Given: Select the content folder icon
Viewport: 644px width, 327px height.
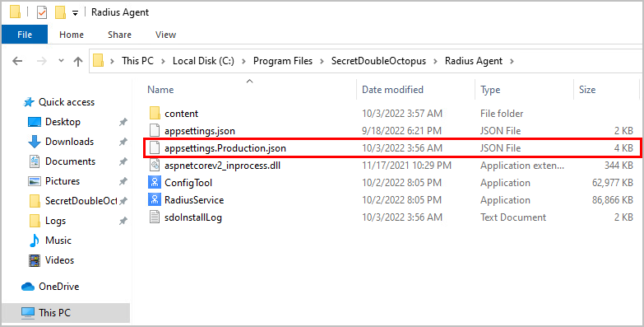Looking at the screenshot, I should pyautogui.click(x=155, y=113).
